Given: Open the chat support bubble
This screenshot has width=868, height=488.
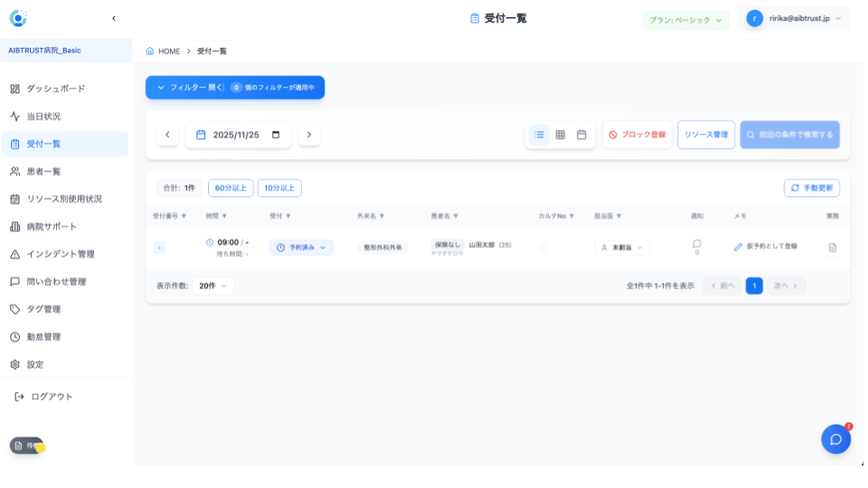Looking at the screenshot, I should tap(835, 439).
